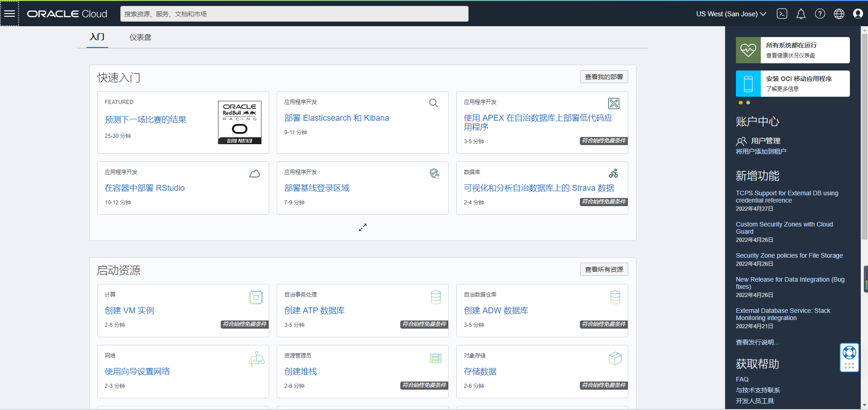Click the page vertical scrollbar down arrow
Viewport: 868px width, 410px height.
864,405
